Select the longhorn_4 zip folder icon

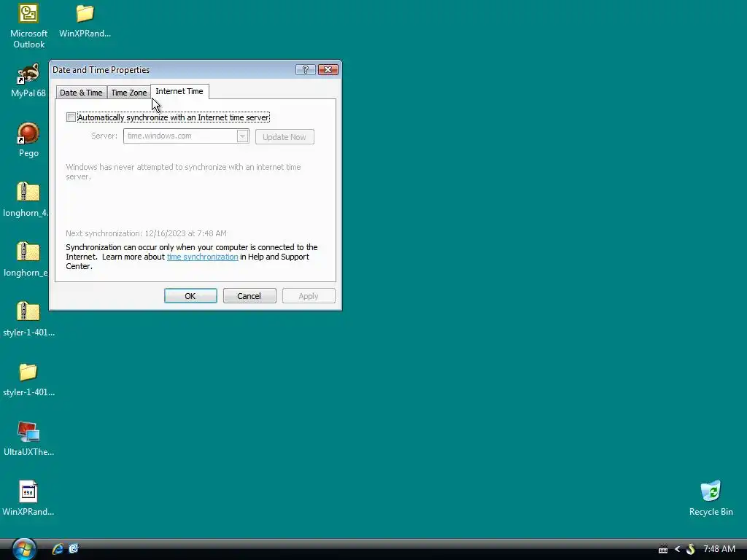pyautogui.click(x=28, y=192)
